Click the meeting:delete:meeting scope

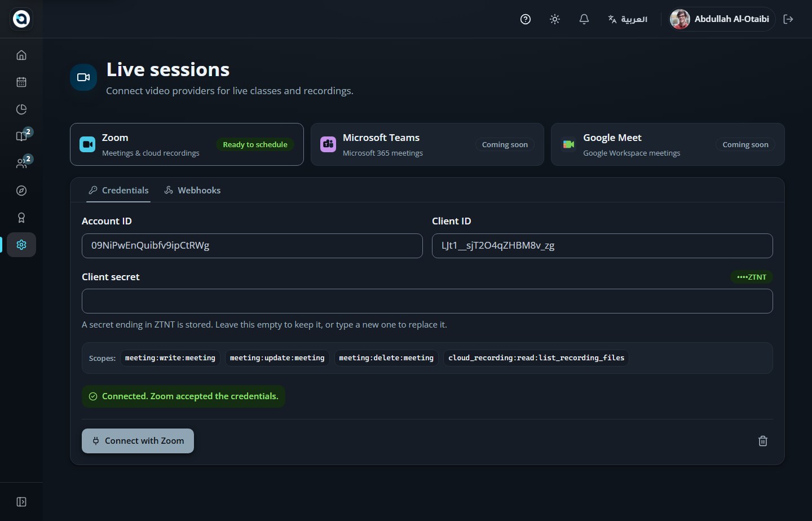[386, 358]
